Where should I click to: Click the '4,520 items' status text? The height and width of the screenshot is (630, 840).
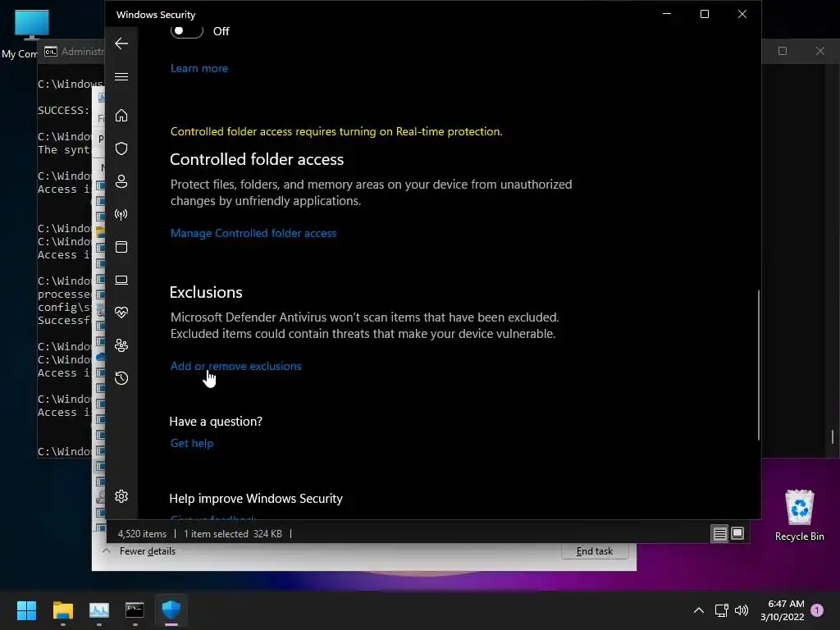pos(142,533)
